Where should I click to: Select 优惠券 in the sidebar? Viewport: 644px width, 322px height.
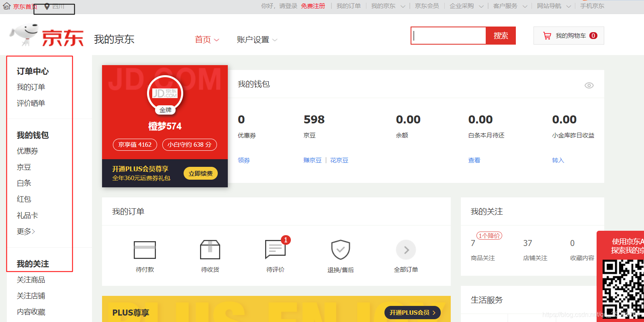[27, 151]
